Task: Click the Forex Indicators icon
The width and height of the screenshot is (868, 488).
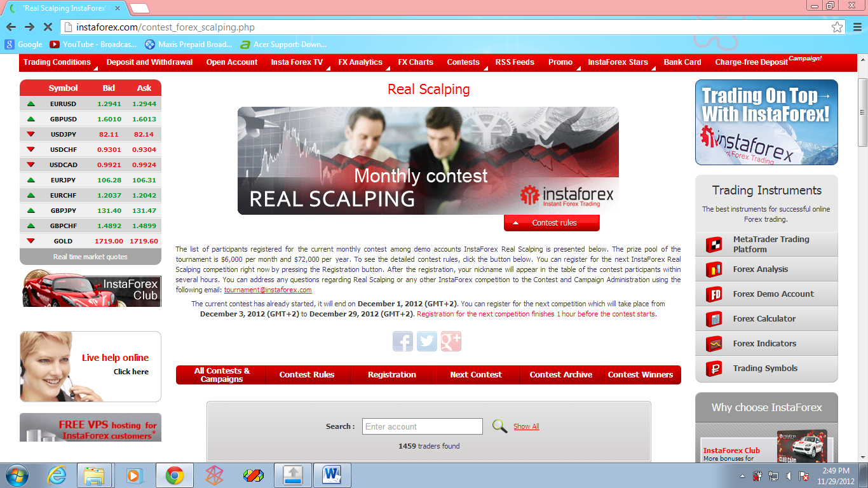Action: point(714,344)
